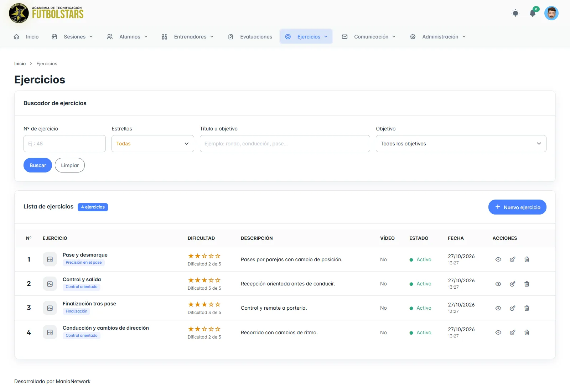Click image placeholder for Control y salida
Screen dimensions: 570x392
[x=50, y=284]
